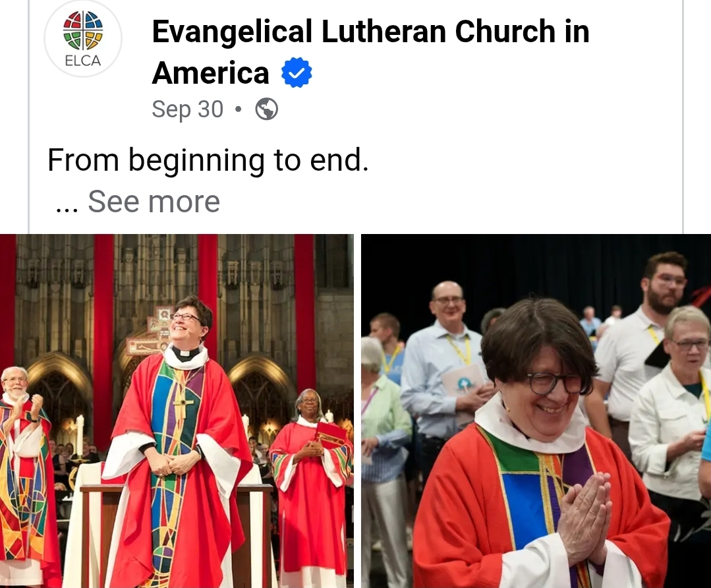This screenshot has width=711, height=588.
Task: Open Evangelical Lutheran Church in America page
Action: click(x=370, y=51)
